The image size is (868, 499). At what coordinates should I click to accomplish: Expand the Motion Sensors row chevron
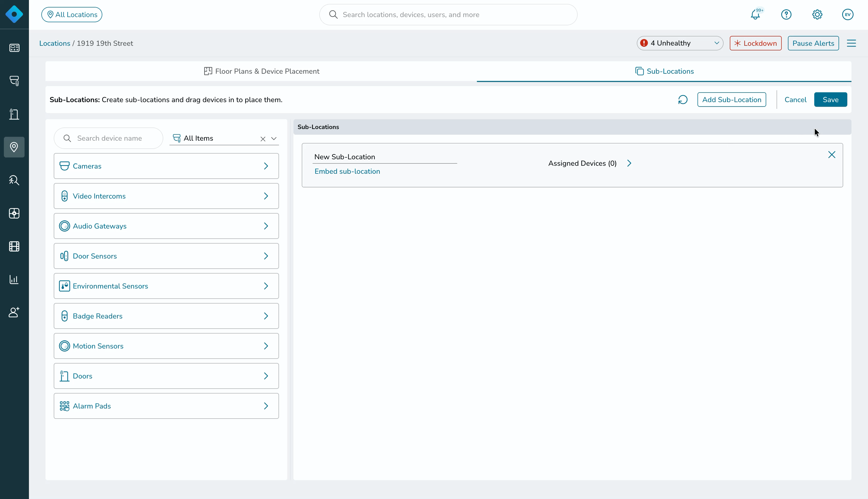click(266, 346)
